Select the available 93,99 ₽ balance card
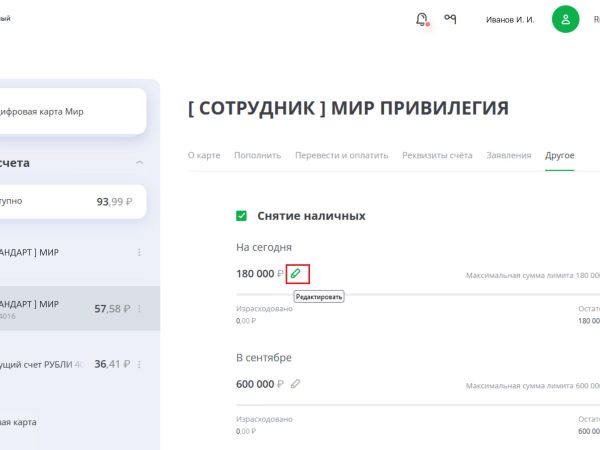Viewport: 600px width, 450px height. [x=72, y=202]
